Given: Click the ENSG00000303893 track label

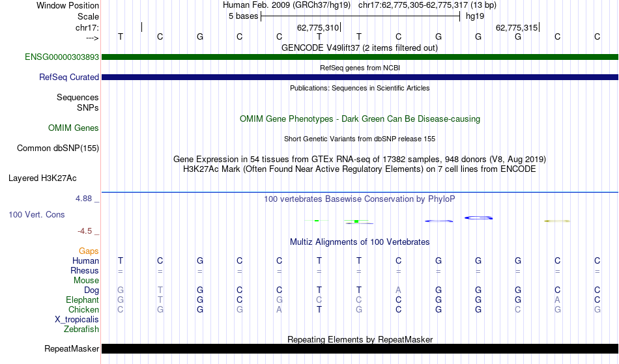Looking at the screenshot, I should pos(62,57).
